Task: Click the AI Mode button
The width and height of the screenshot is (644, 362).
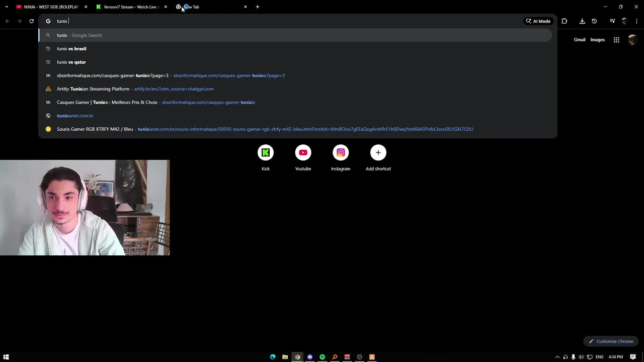Action: point(538,21)
